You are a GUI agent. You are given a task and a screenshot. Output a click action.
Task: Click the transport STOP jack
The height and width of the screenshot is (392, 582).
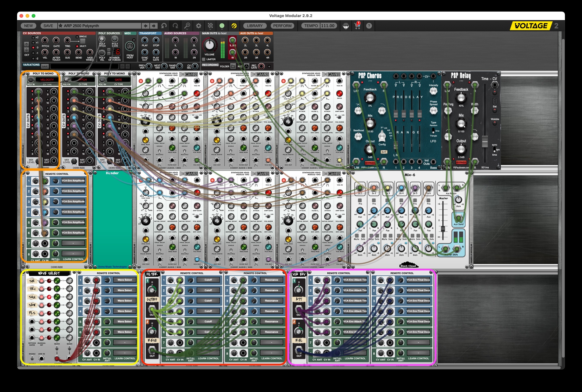(x=156, y=41)
